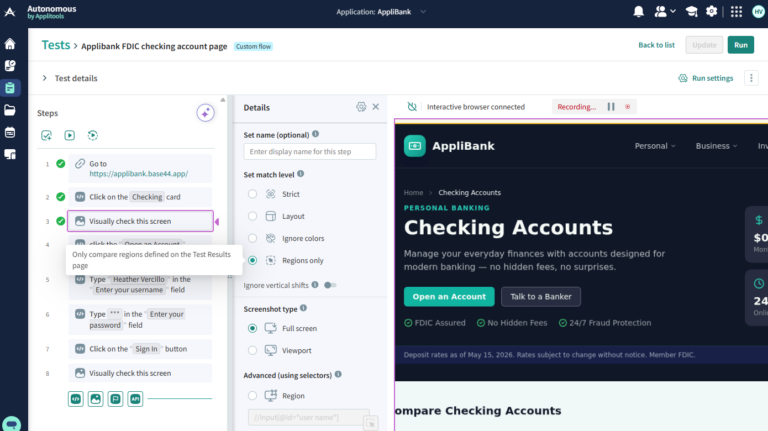Add a visual check step icon
This screenshot has height=431, width=768.
(x=96, y=399)
